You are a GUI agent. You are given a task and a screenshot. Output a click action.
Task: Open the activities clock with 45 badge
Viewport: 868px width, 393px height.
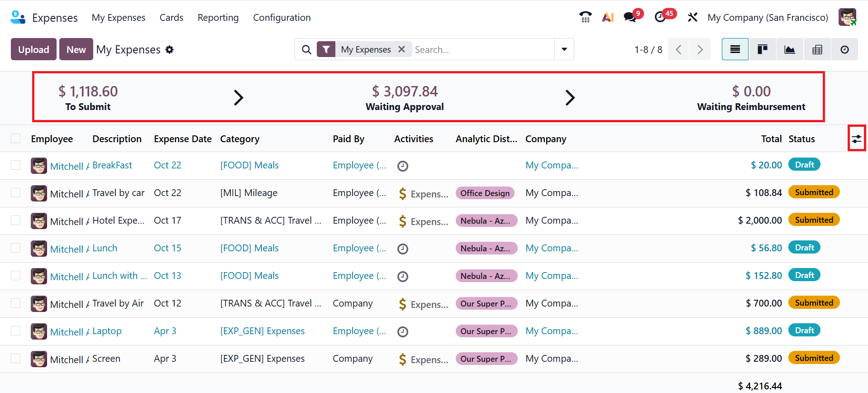tap(661, 17)
